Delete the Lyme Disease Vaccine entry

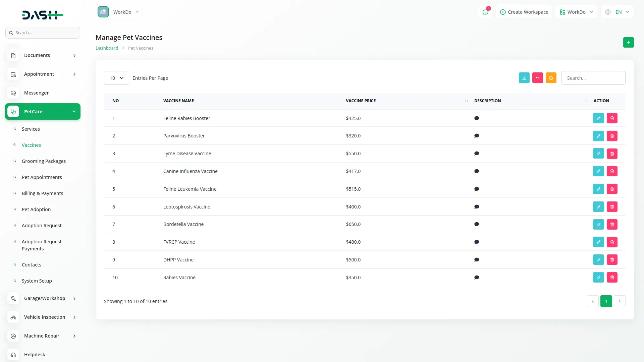[x=612, y=154]
